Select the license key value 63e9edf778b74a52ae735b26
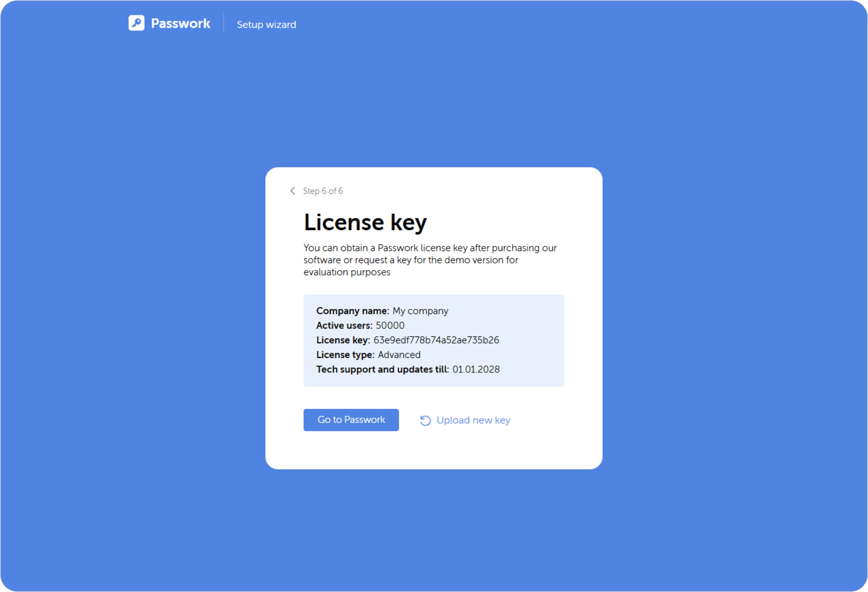 click(x=436, y=340)
